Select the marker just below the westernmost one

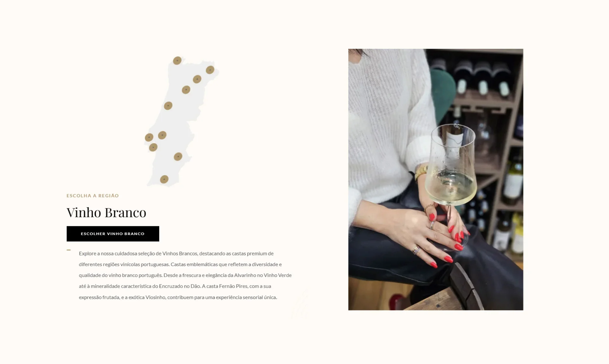point(153,147)
